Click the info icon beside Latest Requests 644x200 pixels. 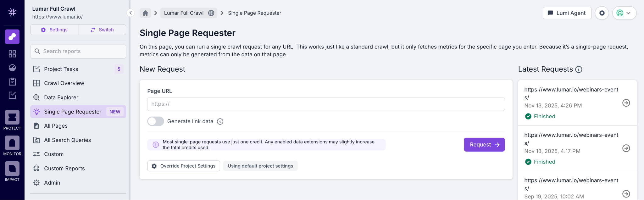[x=579, y=69]
